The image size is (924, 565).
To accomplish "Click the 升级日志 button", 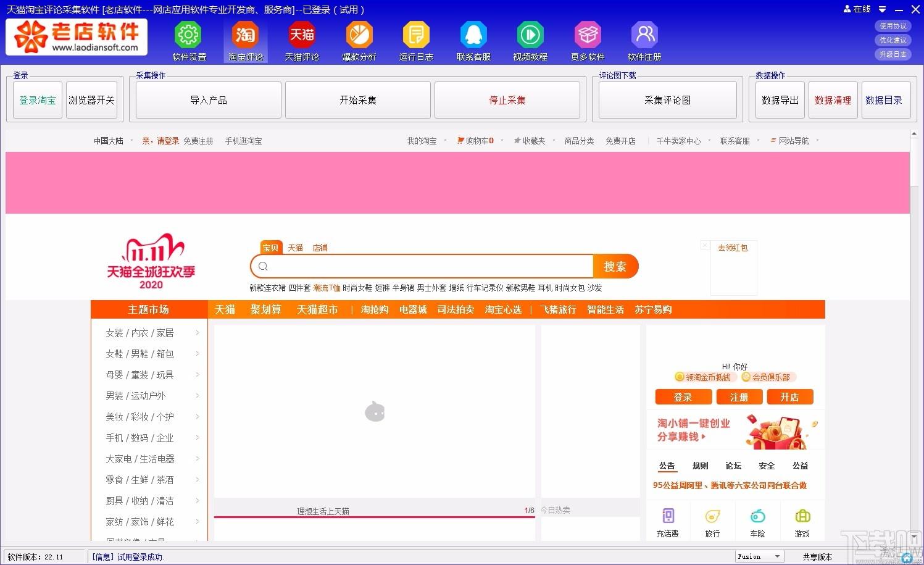I will (x=893, y=54).
